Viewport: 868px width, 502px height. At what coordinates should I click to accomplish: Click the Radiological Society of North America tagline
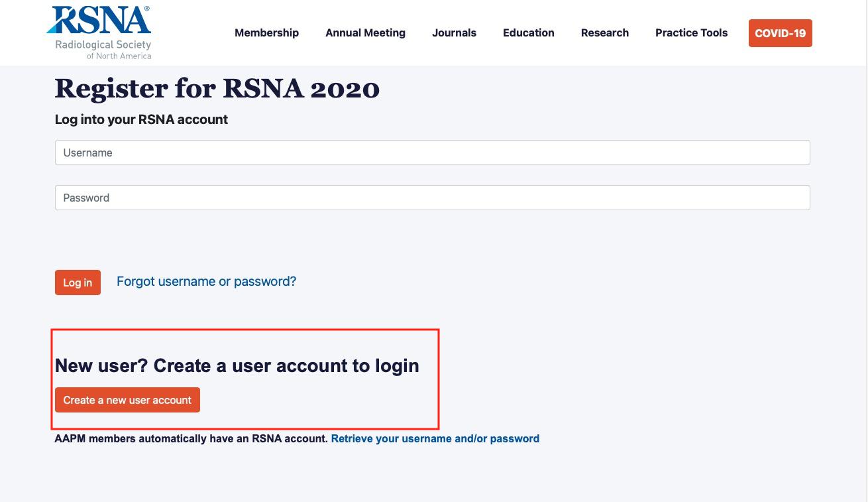[x=103, y=50]
